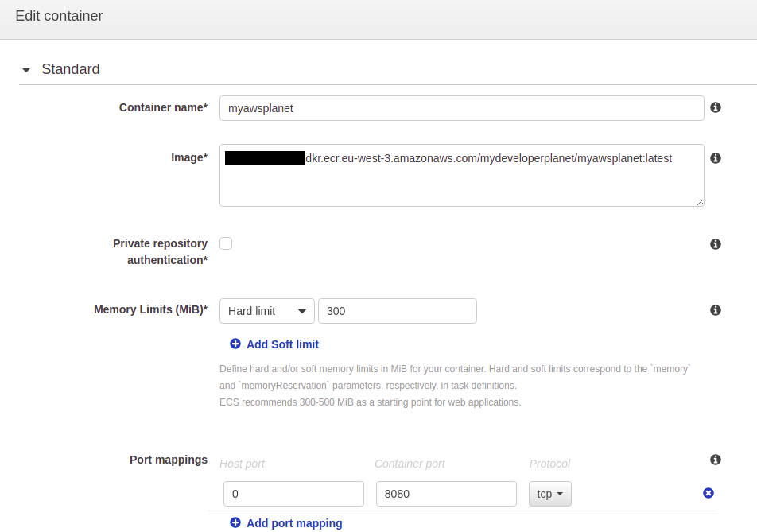
Task: Open the tcp protocol dropdown
Action: 549,494
